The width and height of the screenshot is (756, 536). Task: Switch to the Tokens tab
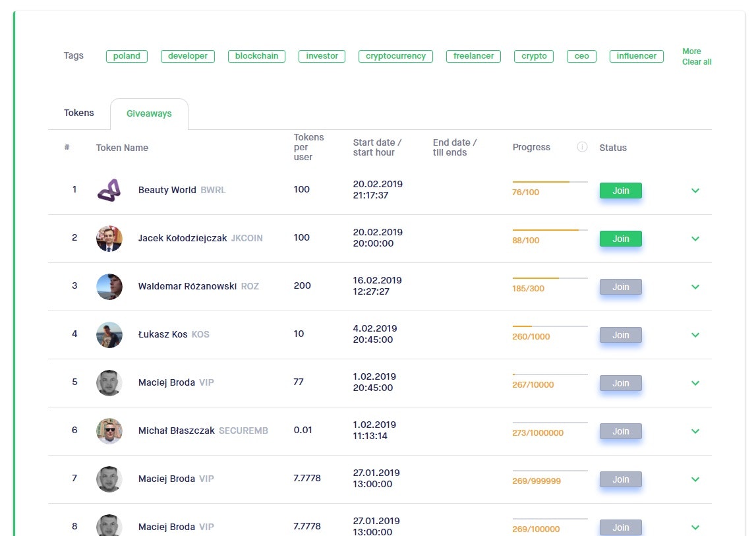[78, 113]
